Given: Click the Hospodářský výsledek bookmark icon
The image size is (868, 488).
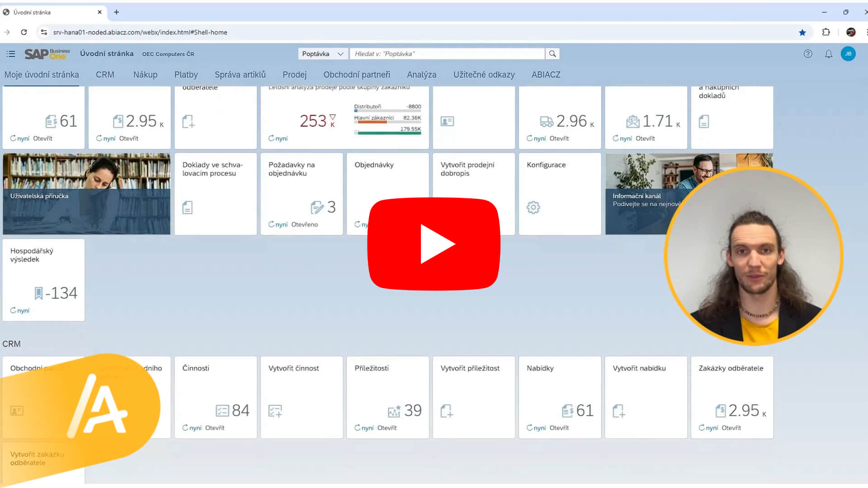Looking at the screenshot, I should tap(39, 293).
